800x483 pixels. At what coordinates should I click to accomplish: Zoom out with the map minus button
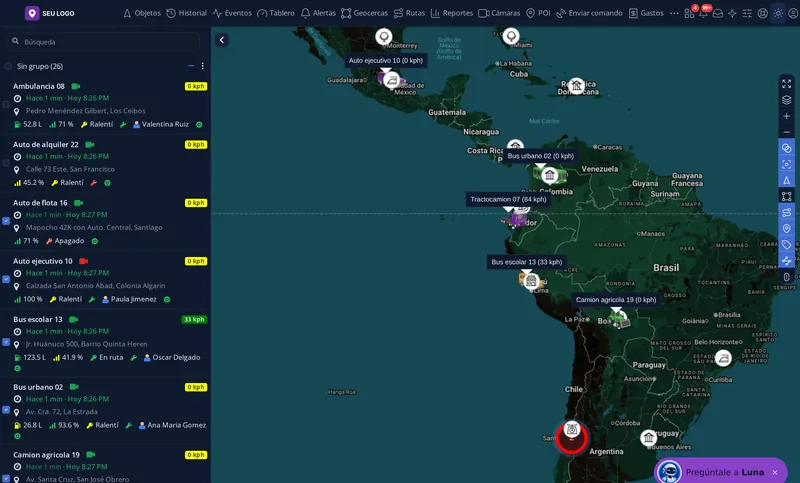pos(786,132)
